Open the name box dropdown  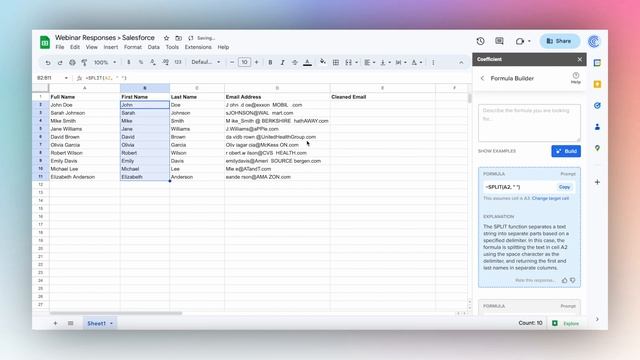(x=66, y=78)
